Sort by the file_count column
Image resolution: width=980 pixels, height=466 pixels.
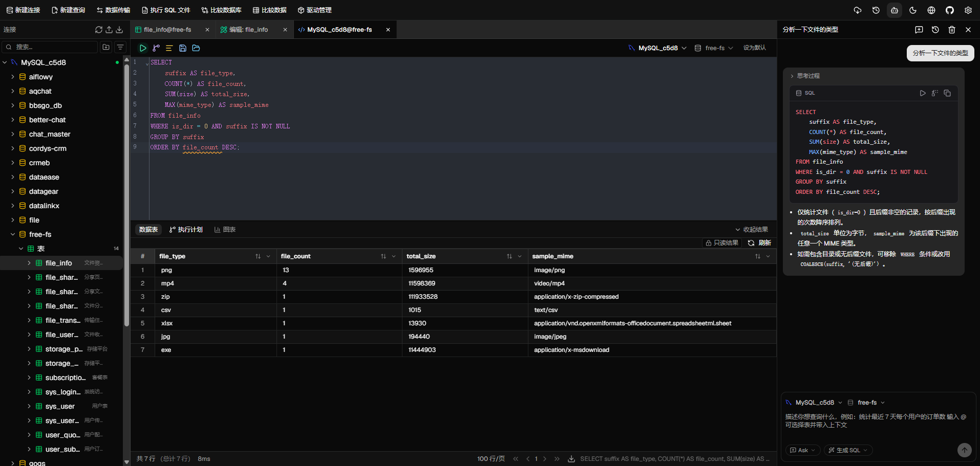tap(383, 256)
